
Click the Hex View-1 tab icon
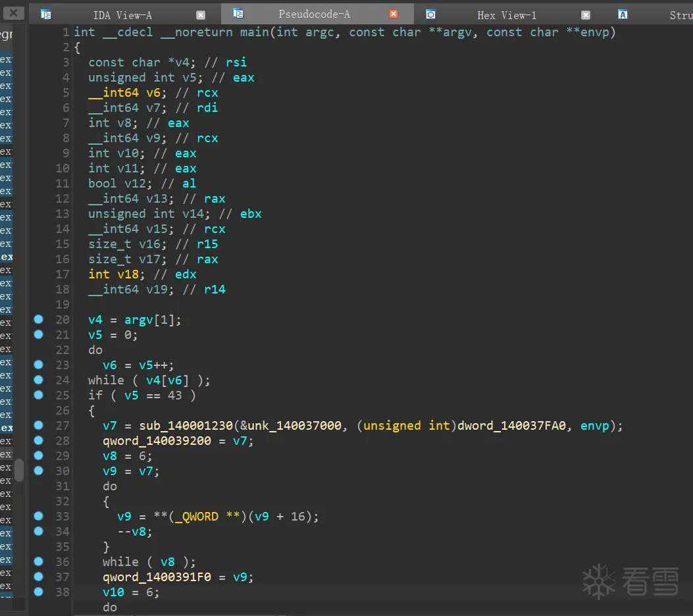[430, 14]
